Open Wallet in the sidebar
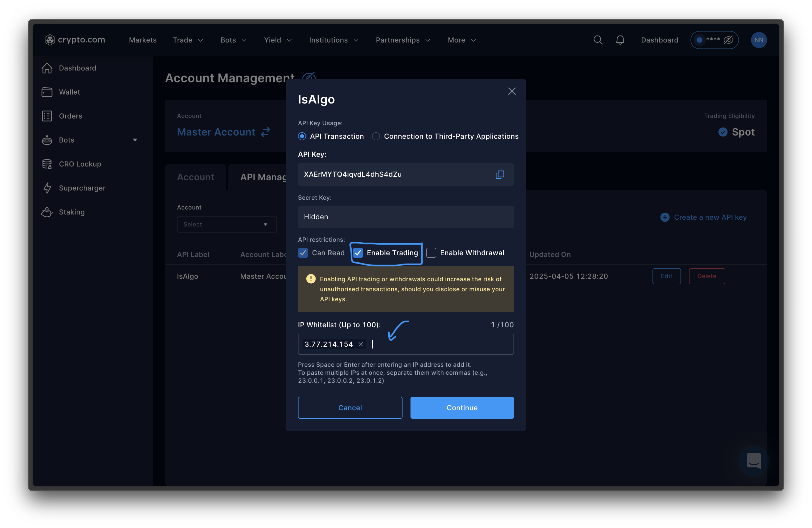 pyautogui.click(x=69, y=92)
